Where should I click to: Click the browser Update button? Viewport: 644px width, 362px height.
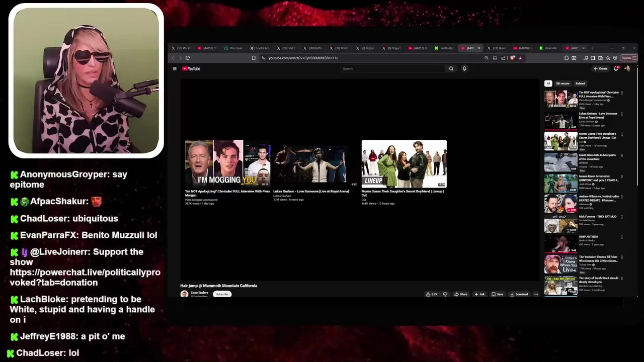click(628, 58)
